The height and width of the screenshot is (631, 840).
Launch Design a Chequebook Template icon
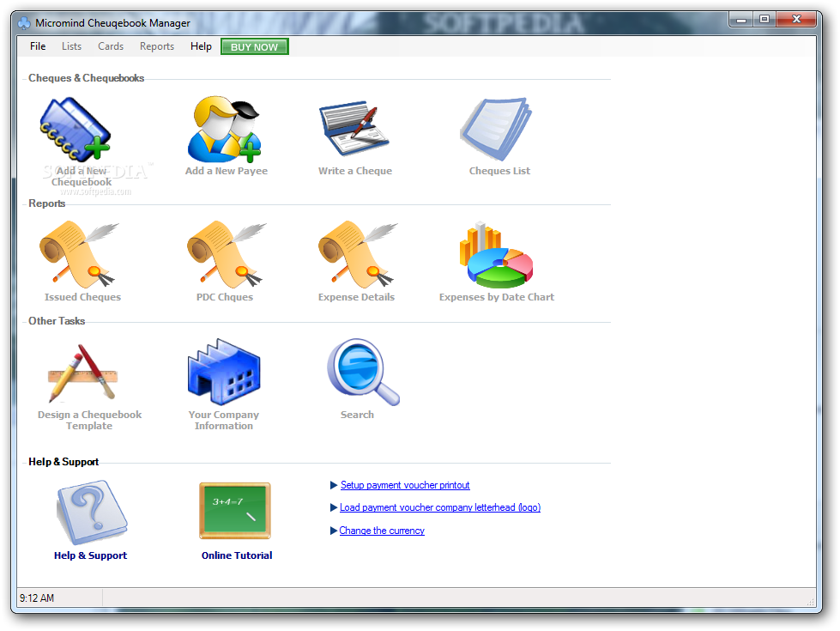tap(82, 373)
